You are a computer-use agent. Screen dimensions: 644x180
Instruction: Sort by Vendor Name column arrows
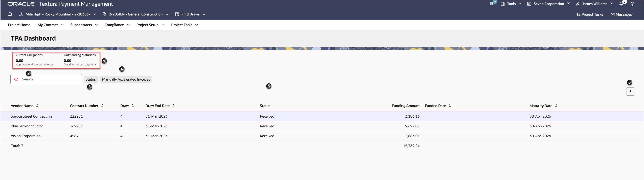37,106
